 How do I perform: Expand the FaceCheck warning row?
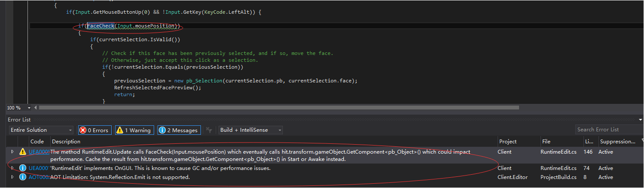pyautogui.click(x=12, y=152)
